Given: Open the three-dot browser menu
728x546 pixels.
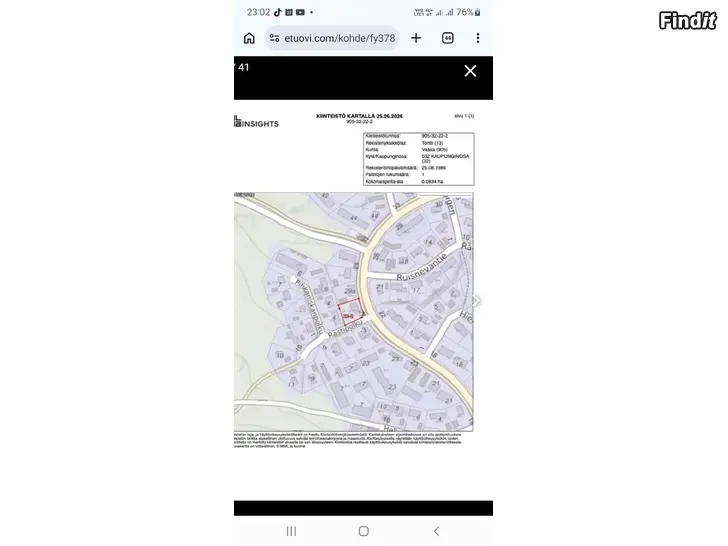Looking at the screenshot, I should (478, 38).
